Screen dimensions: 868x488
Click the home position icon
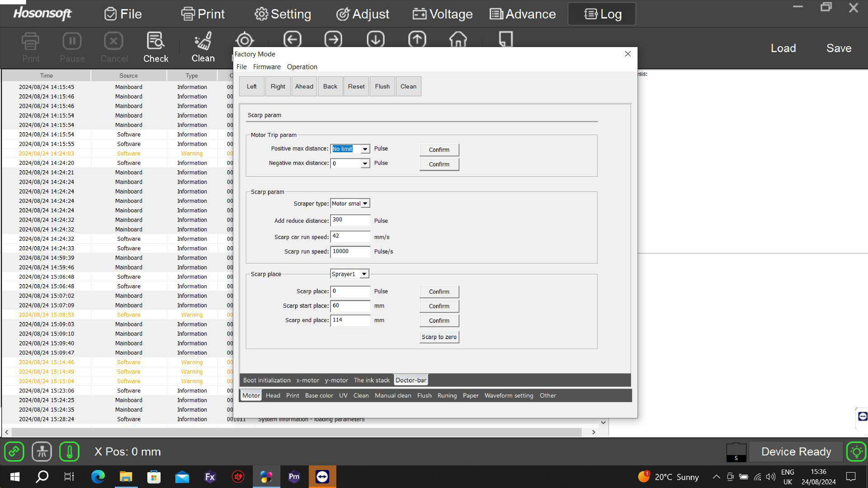click(458, 39)
